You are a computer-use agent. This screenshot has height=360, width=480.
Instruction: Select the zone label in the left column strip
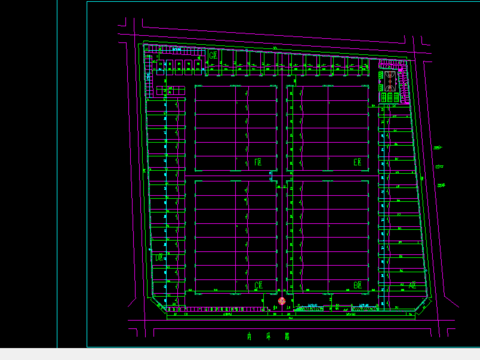160,257
